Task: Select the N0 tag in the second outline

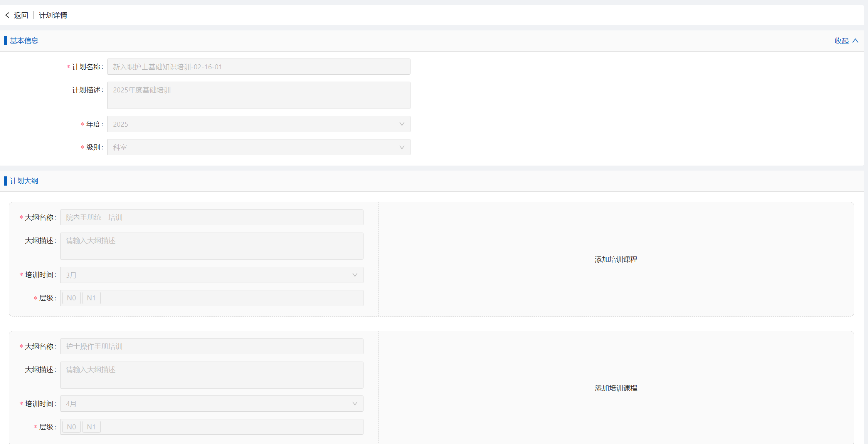Action: coord(71,427)
